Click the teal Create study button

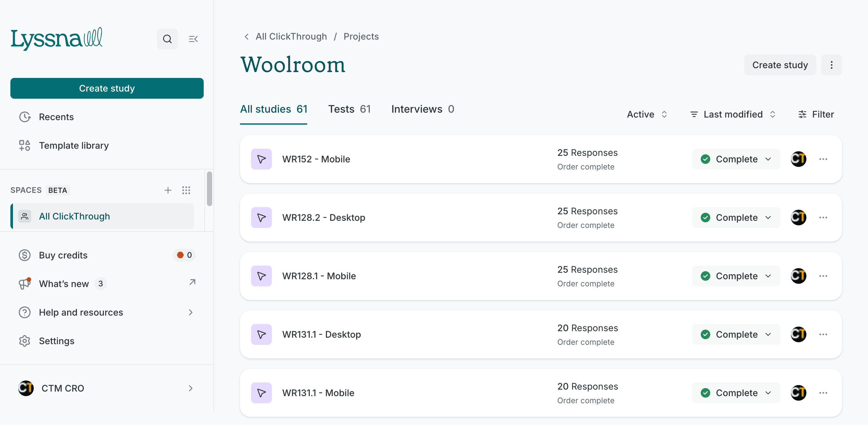[107, 88]
